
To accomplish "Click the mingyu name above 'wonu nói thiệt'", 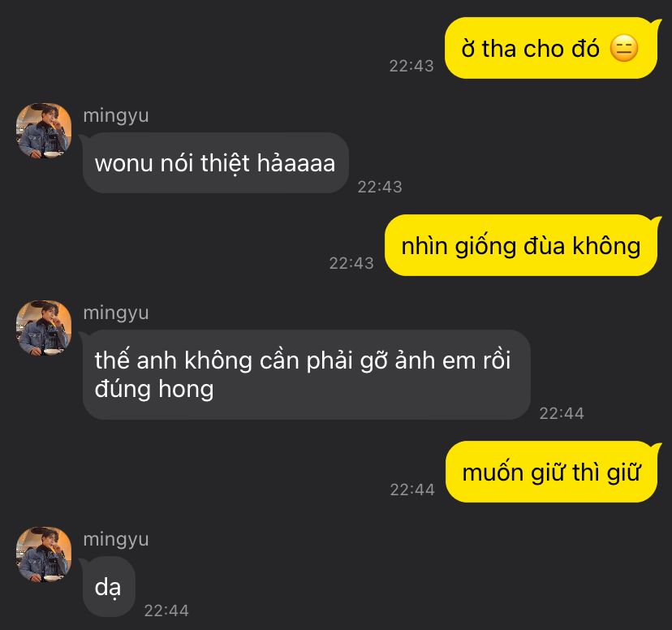I will coord(116,116).
